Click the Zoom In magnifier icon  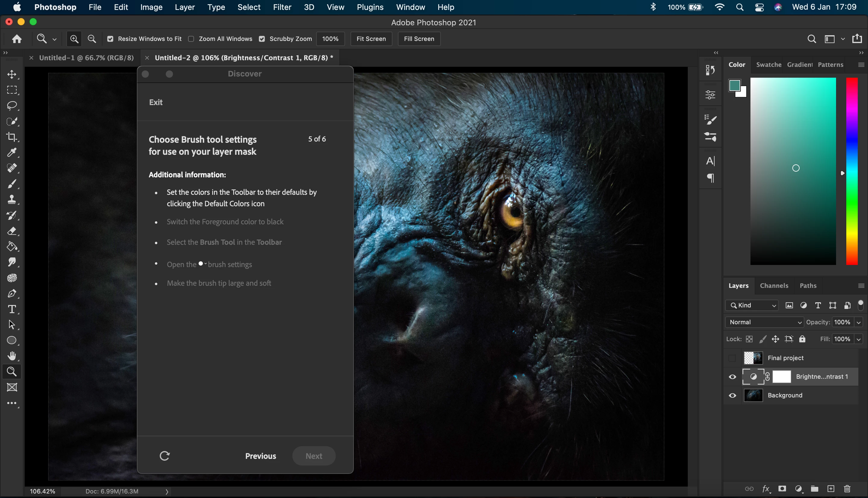[74, 39]
